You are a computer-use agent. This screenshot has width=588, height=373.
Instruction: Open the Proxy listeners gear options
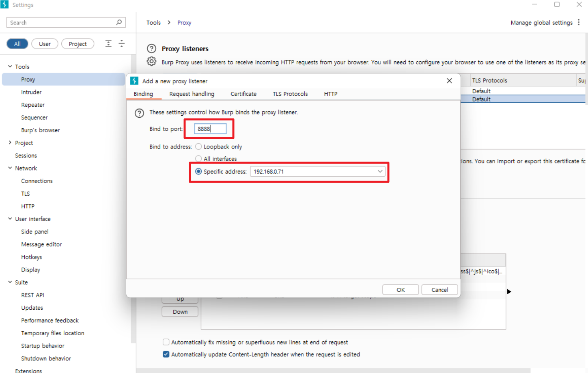pos(151,61)
